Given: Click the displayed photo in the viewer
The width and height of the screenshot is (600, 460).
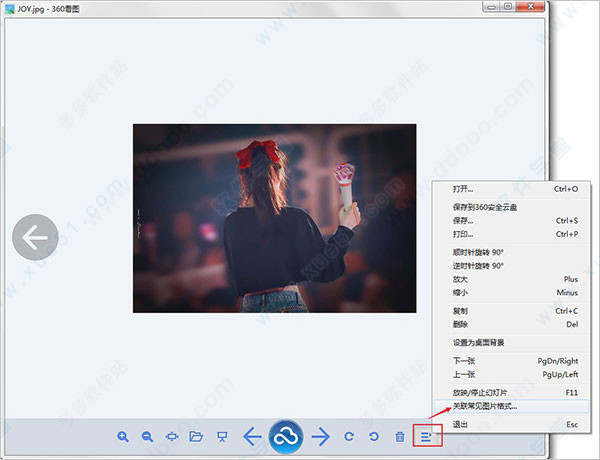Looking at the screenshot, I should (x=274, y=218).
